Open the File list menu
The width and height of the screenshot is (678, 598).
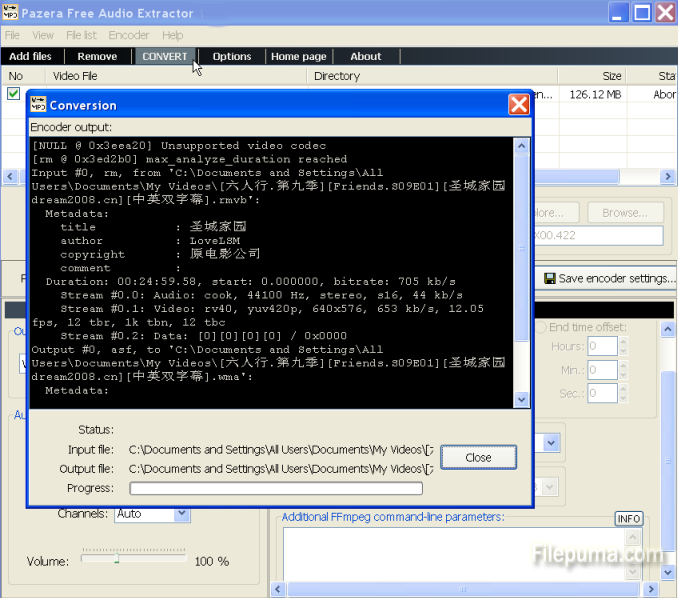[x=81, y=35]
